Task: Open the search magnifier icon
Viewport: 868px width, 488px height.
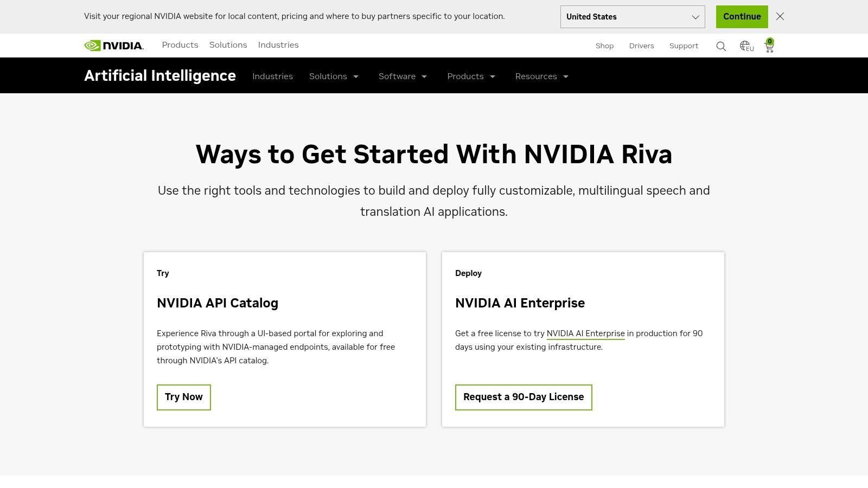Action: pyautogui.click(x=721, y=46)
